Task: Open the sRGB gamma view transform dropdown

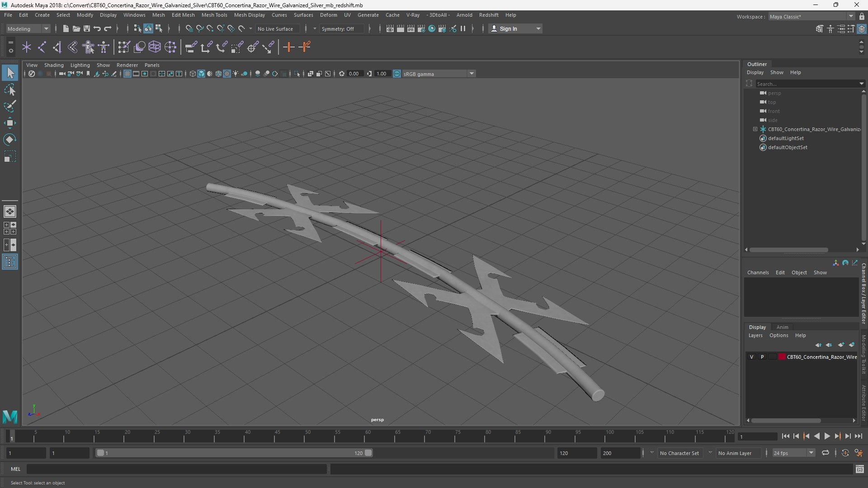Action: pos(438,74)
